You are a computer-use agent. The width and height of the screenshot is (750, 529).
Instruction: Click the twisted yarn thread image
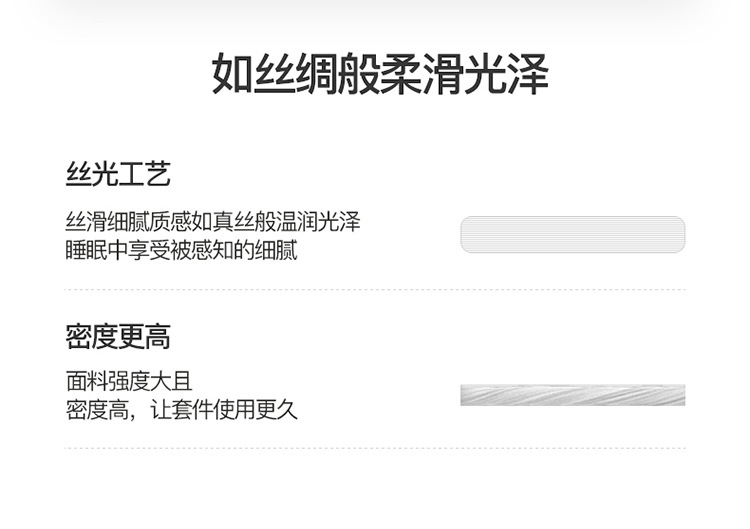tap(572, 395)
